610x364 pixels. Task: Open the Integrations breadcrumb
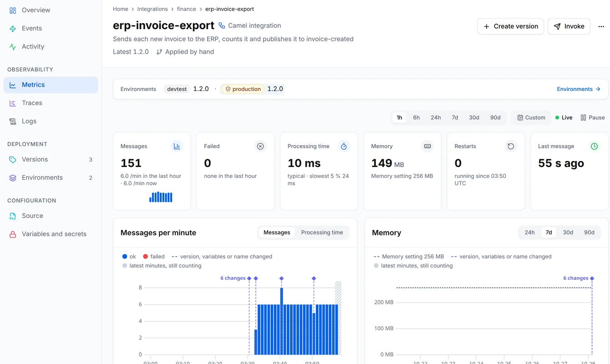click(152, 9)
